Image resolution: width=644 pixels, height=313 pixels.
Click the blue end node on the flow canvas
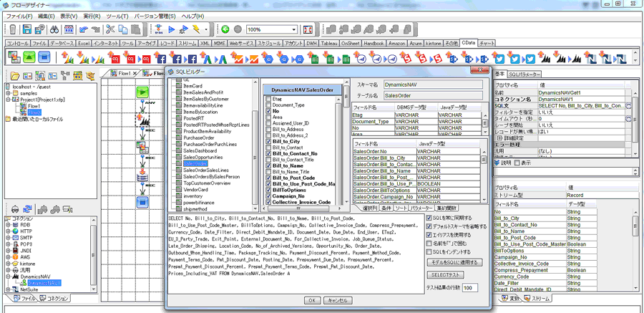pos(142,202)
